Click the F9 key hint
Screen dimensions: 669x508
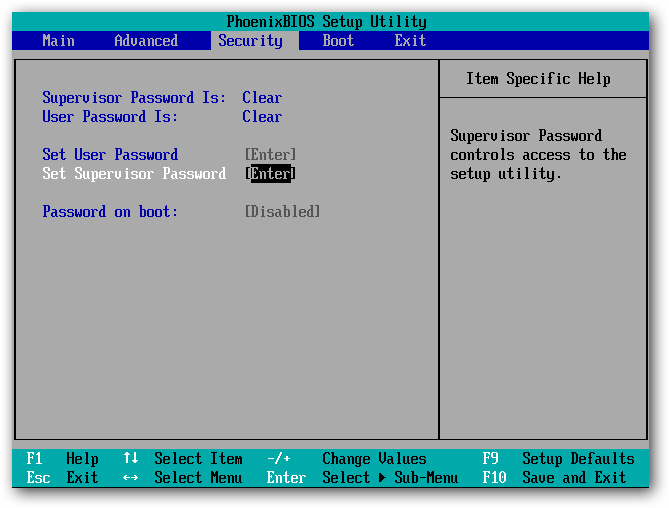point(490,459)
